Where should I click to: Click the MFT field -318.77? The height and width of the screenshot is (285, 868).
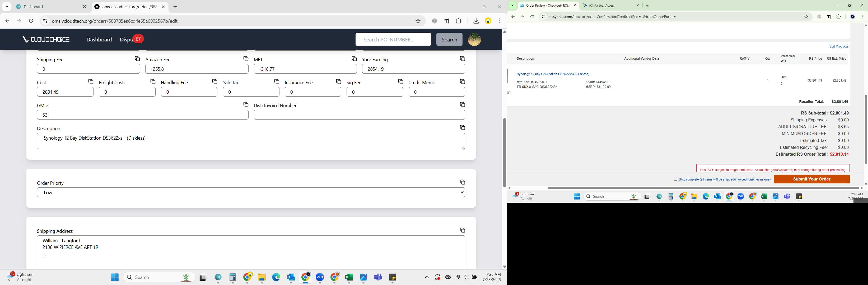point(305,69)
